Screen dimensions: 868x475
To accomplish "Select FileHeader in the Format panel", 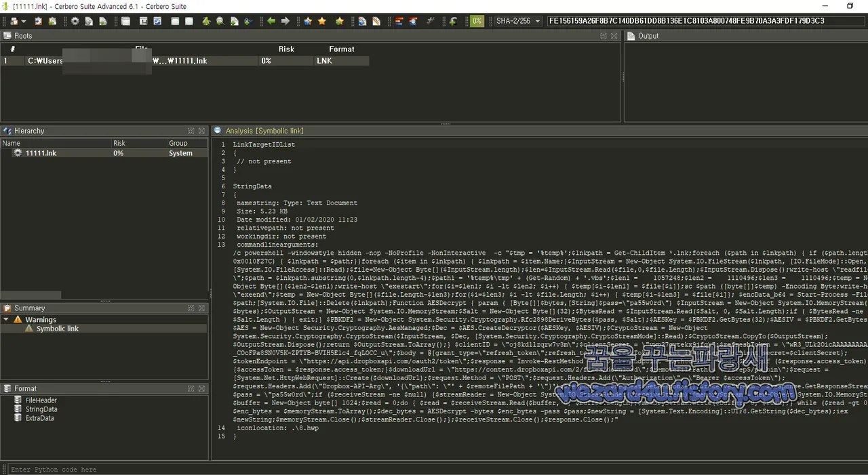I will (41, 400).
